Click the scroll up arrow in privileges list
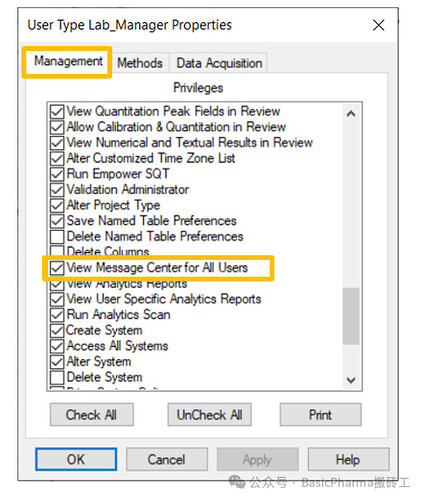The width and height of the screenshot is (424, 500). click(x=351, y=114)
